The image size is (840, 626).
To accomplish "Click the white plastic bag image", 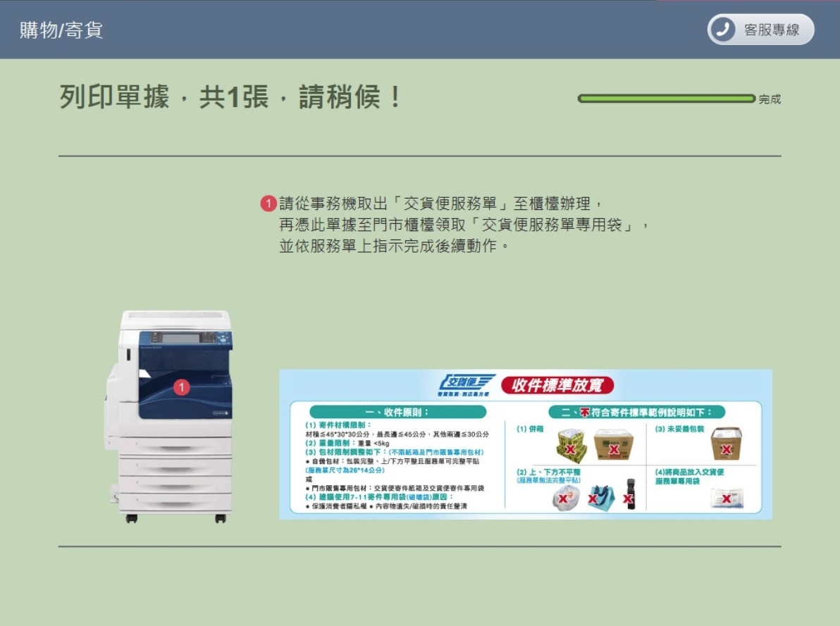I will coord(565,498).
